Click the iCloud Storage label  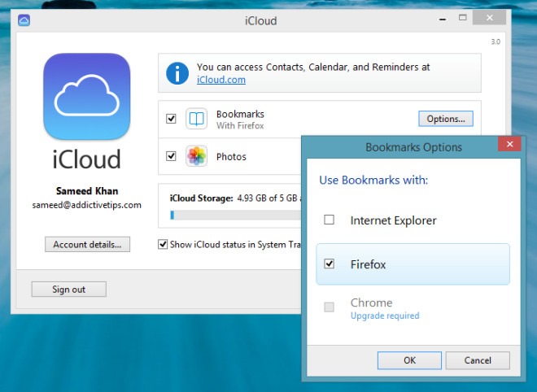(x=202, y=198)
